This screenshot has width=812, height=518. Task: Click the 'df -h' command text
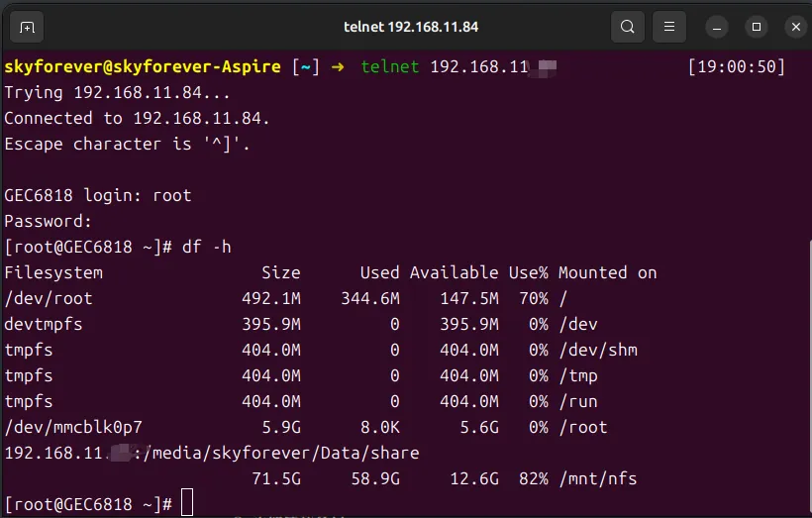[x=207, y=247]
